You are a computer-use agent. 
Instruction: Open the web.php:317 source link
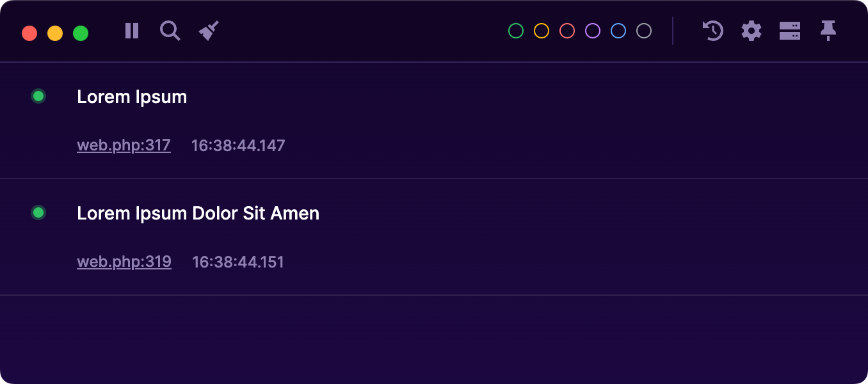pyautogui.click(x=124, y=145)
